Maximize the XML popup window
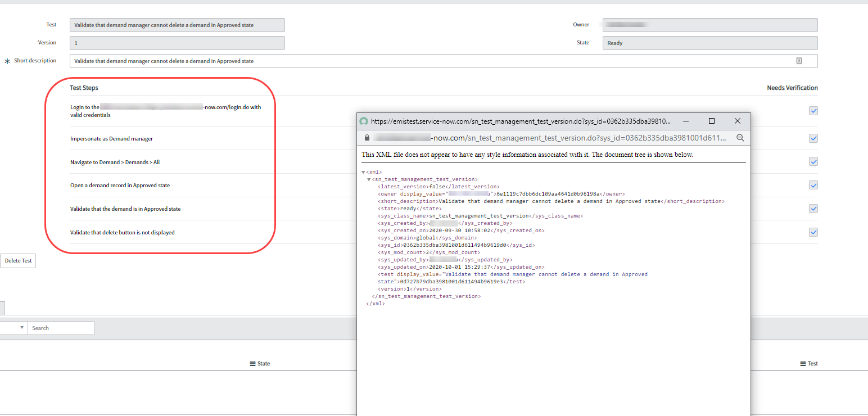The image size is (868, 416). (x=712, y=121)
